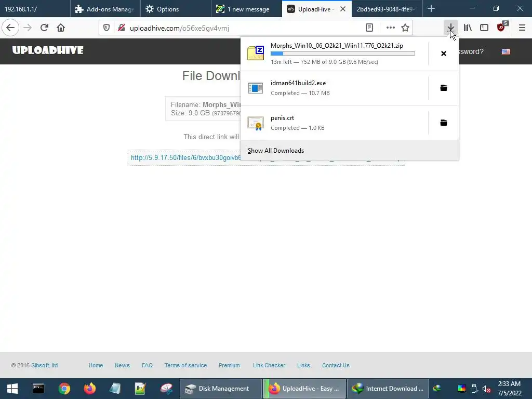
Task: Open the Links footer link
Action: (303, 365)
